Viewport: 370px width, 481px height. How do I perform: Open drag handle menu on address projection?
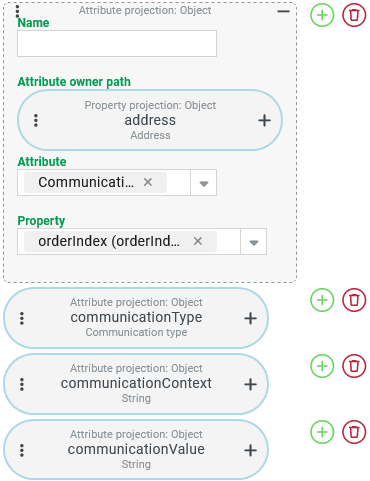click(x=36, y=120)
